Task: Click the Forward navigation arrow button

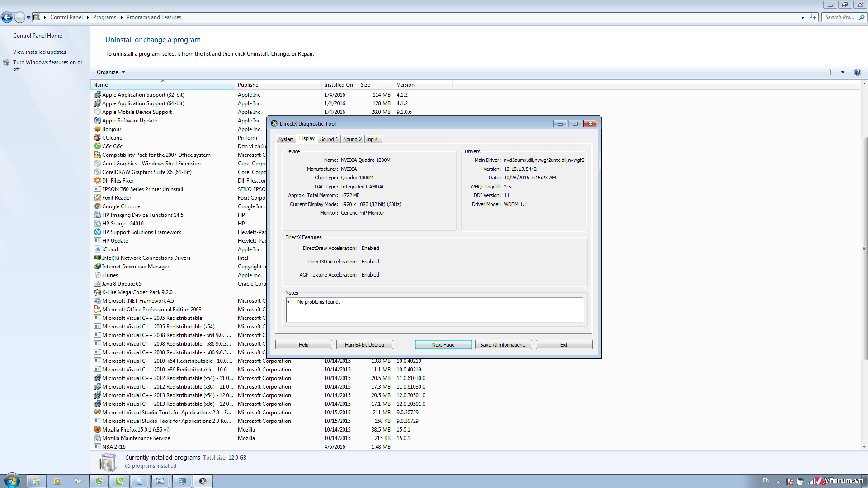Action: point(19,17)
